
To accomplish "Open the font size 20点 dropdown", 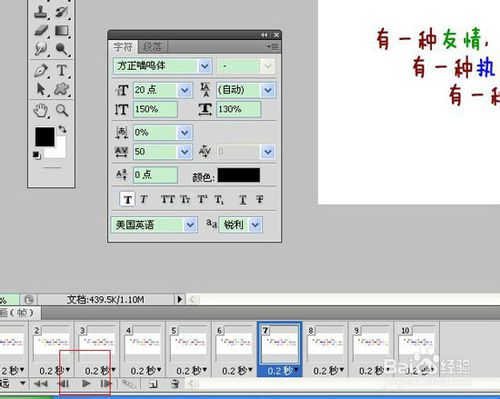I will pyautogui.click(x=184, y=90).
